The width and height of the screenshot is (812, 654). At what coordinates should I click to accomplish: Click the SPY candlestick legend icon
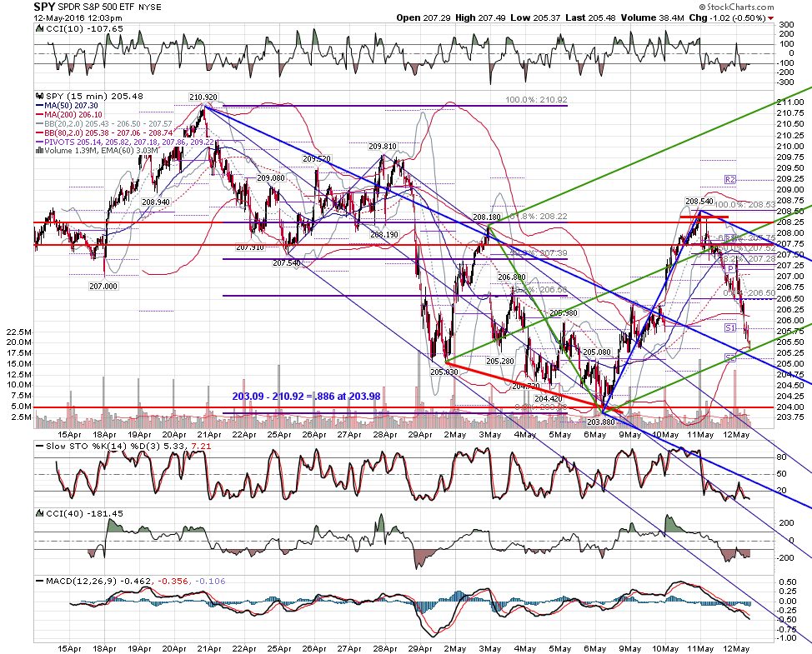click(x=40, y=97)
